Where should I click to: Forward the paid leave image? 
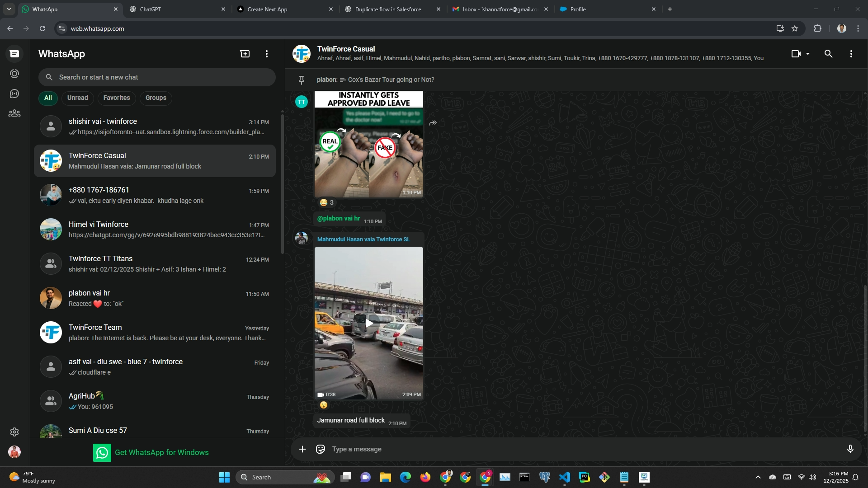433,123
